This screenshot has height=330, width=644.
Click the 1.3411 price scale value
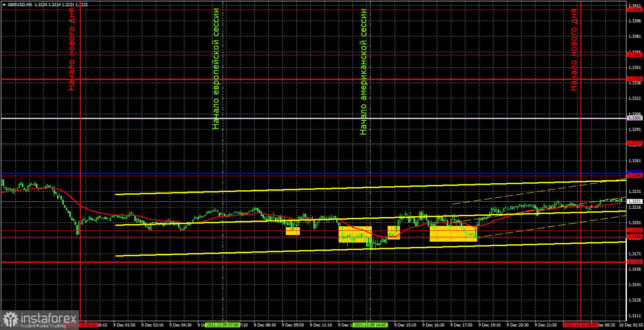635,5
